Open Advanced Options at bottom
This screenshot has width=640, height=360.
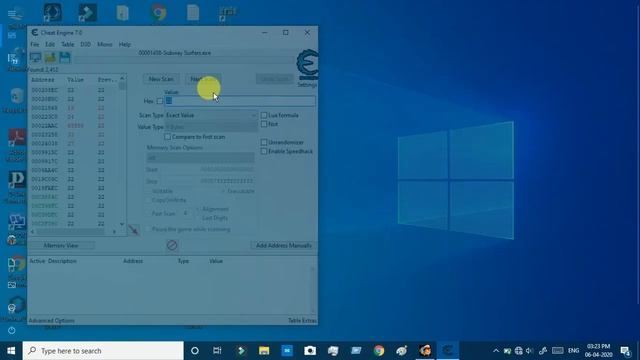(51, 321)
